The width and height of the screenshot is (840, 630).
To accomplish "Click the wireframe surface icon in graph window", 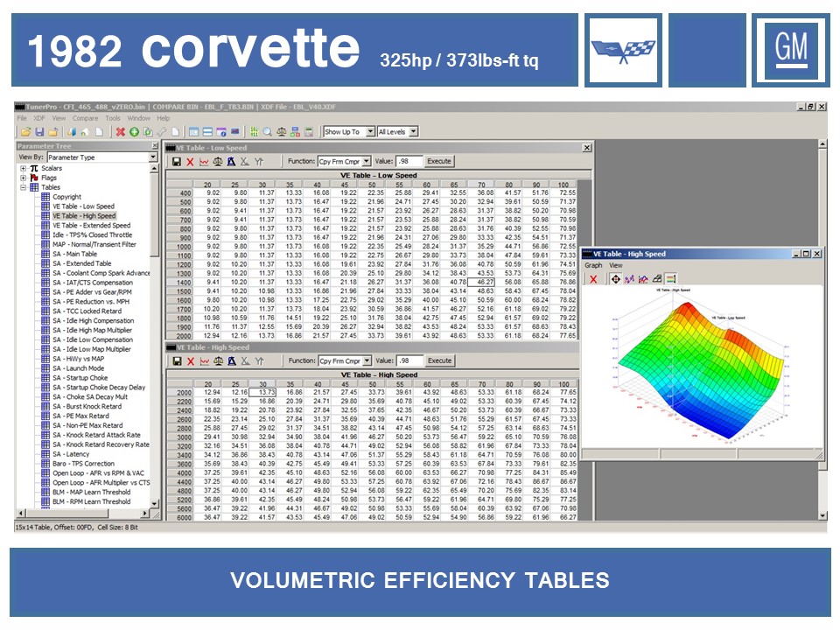I will pyautogui.click(x=657, y=279).
